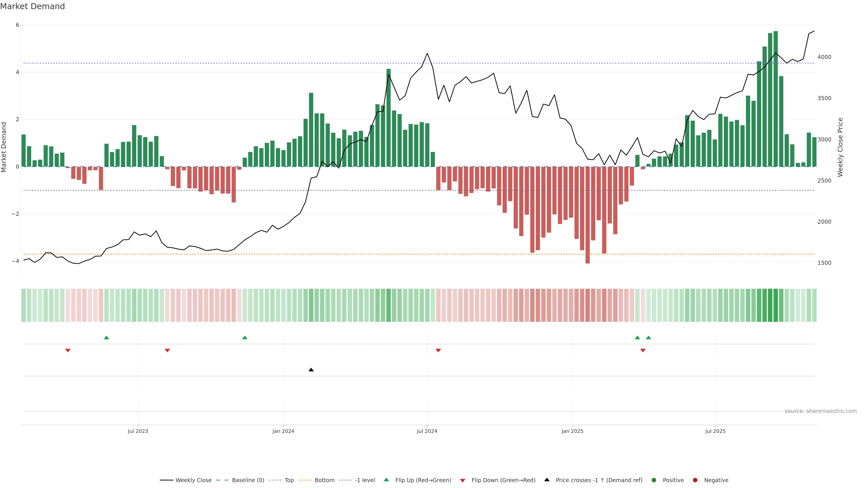Click the source: sharemaestro.com text

821,411
